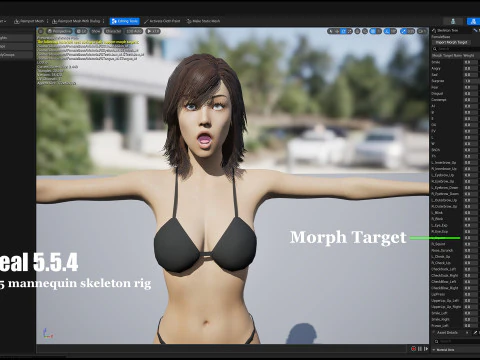
Task: Click Make Static Mesh button
Action: [x=203, y=21]
